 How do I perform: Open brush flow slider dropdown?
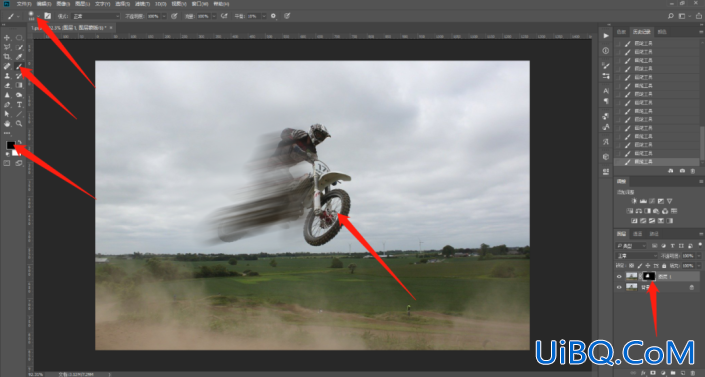[x=214, y=16]
